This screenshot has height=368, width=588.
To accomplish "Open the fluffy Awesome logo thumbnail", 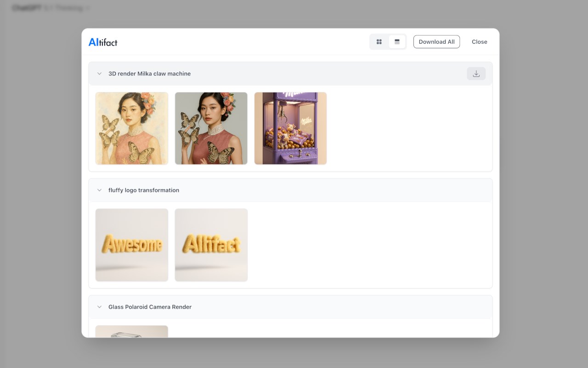I will point(132,245).
